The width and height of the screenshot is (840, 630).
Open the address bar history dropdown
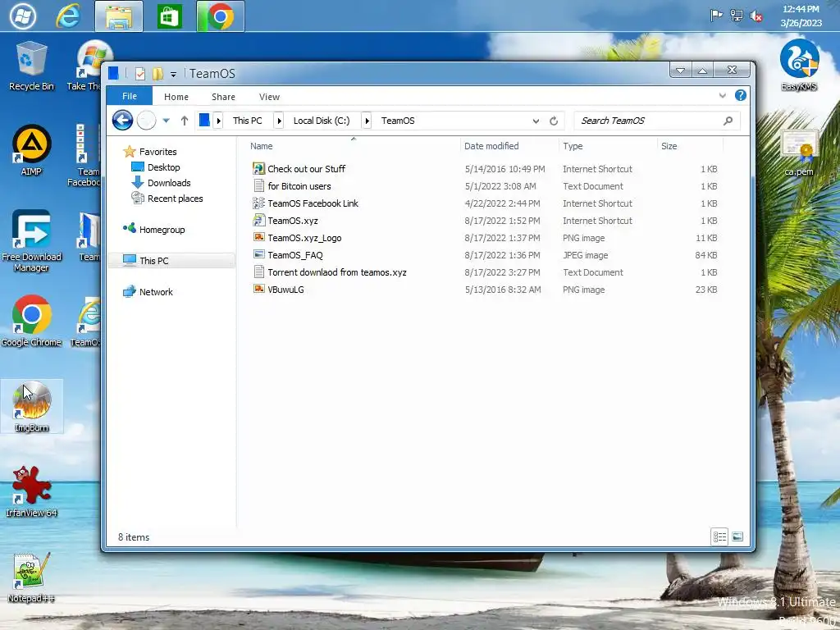536,121
